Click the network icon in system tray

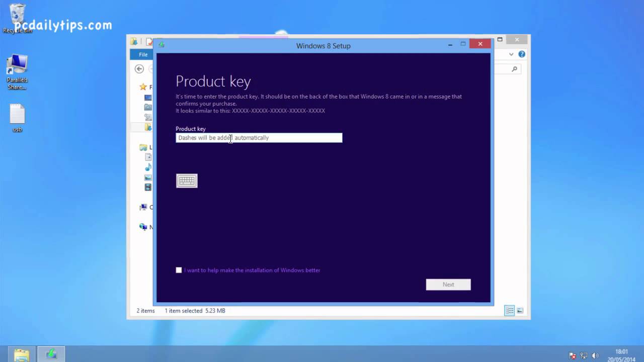[584, 355]
